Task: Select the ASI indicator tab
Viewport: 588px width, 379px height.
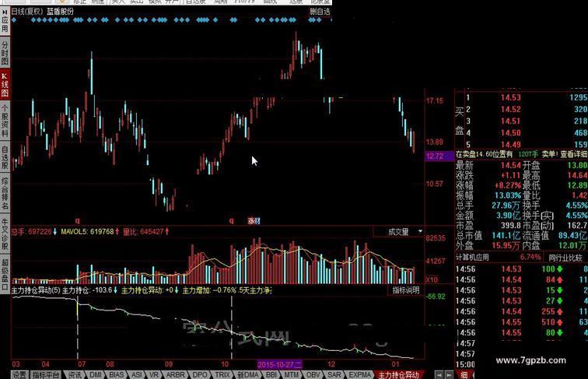Action: click(137, 374)
